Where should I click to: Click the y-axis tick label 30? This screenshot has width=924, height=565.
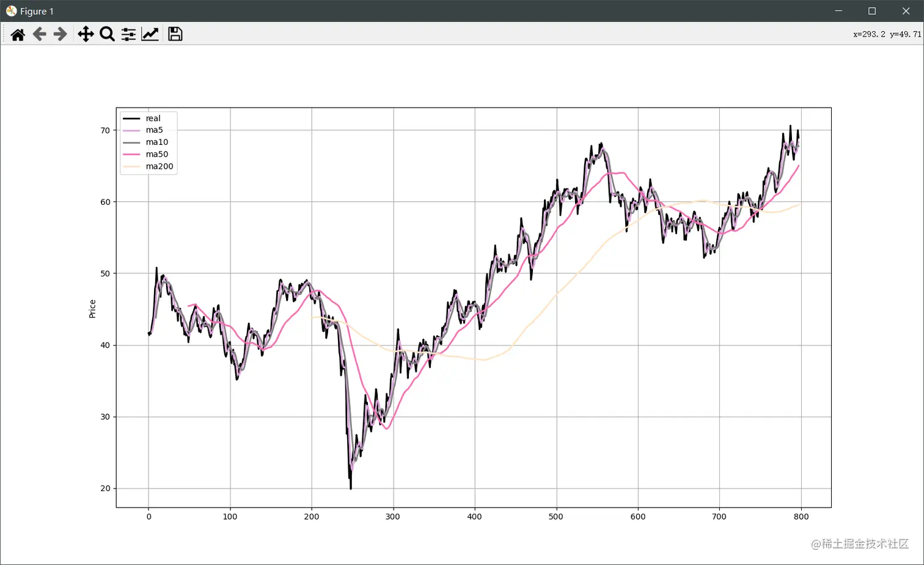pos(105,417)
